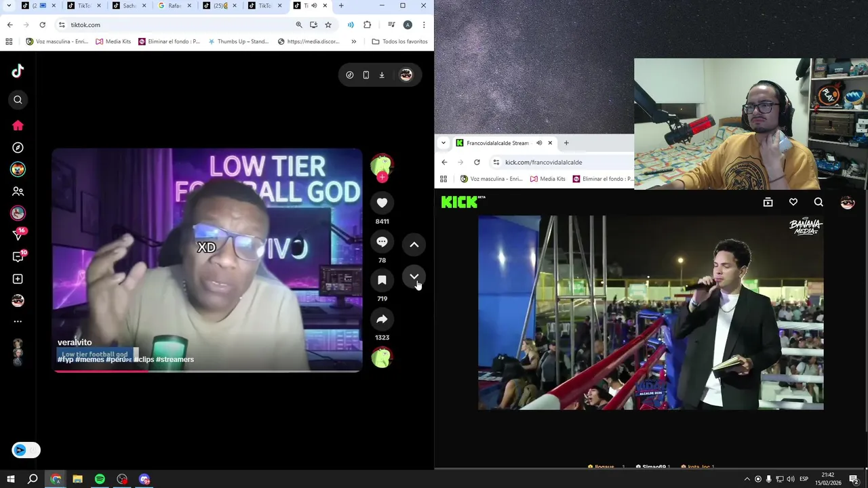Go to TikTok home feed icon
The height and width of the screenshot is (488, 868).
tap(18, 125)
